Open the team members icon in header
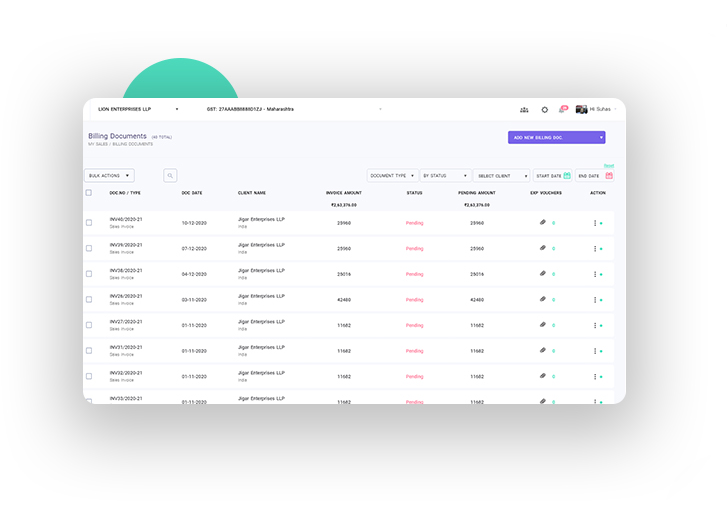The height and width of the screenshot is (511, 727). [x=524, y=109]
